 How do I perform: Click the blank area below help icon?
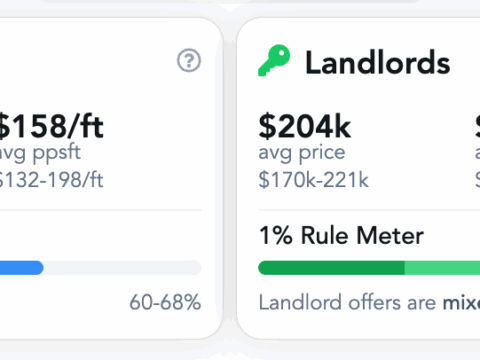pos(189,97)
